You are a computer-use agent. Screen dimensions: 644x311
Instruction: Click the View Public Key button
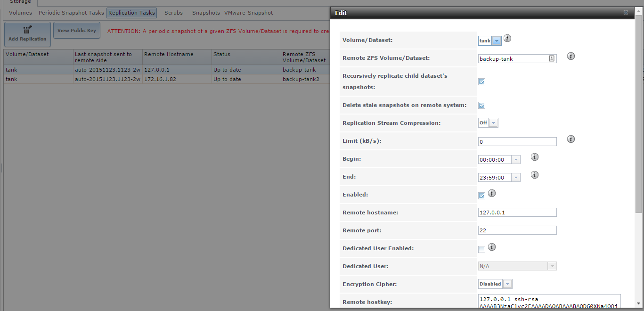[x=76, y=30]
